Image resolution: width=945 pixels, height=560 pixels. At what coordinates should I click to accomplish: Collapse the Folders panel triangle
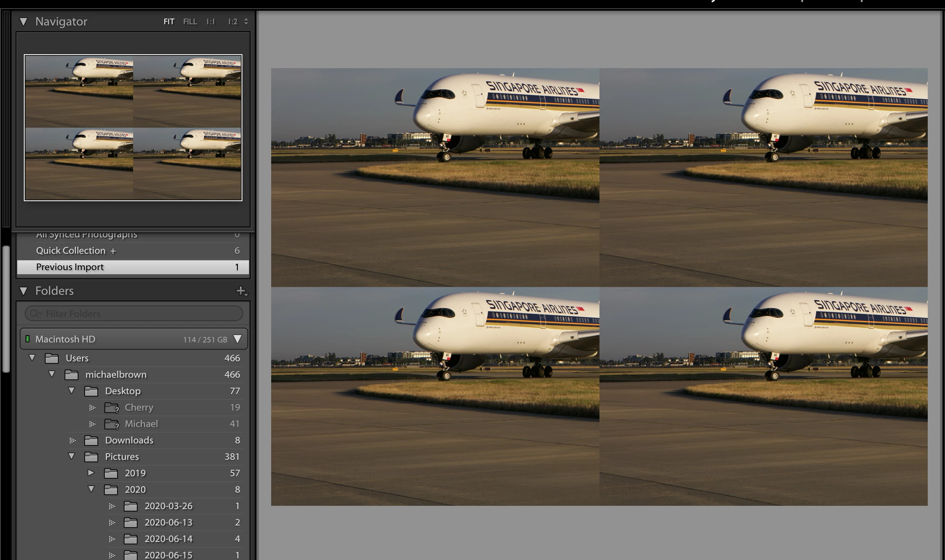pos(23,291)
